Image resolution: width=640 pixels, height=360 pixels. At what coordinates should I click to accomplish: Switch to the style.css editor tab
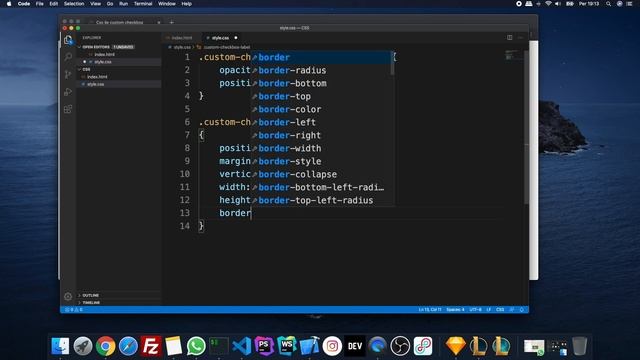[x=221, y=38]
